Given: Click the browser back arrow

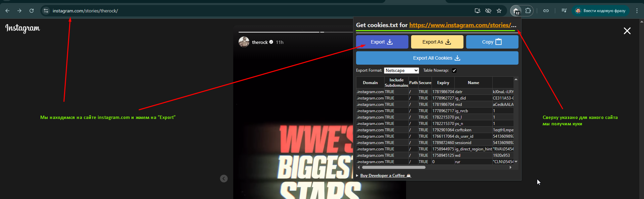Looking at the screenshot, I should pyautogui.click(x=7, y=11).
